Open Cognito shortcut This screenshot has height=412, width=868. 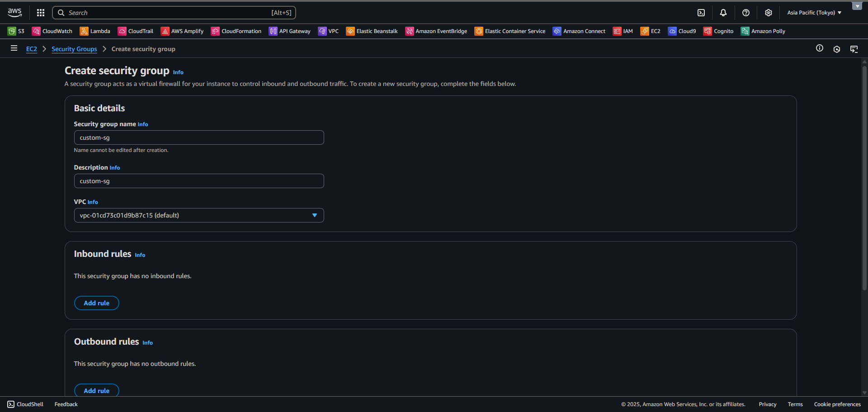tap(718, 31)
